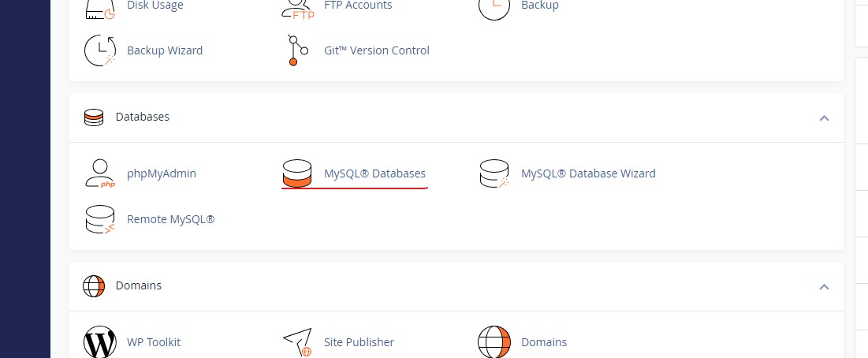Click the Git Version Control icon

294,50
